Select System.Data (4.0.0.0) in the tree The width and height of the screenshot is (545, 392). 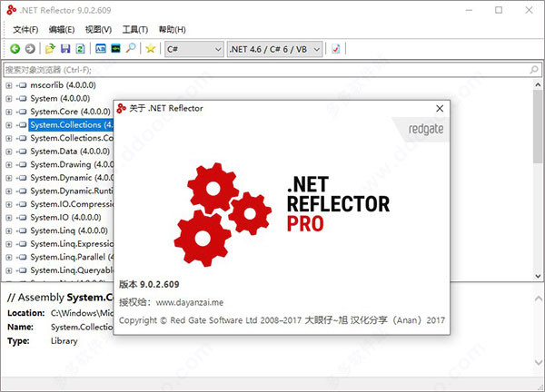(x=70, y=152)
